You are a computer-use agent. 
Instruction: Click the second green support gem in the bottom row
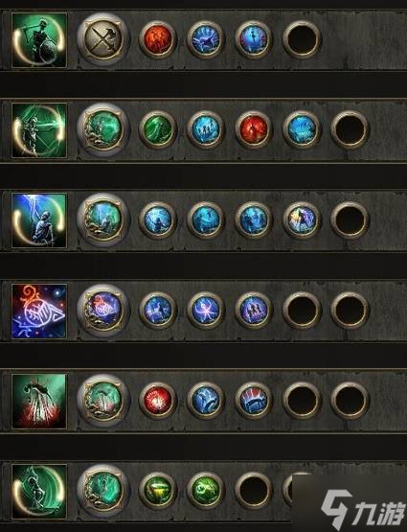205,490
